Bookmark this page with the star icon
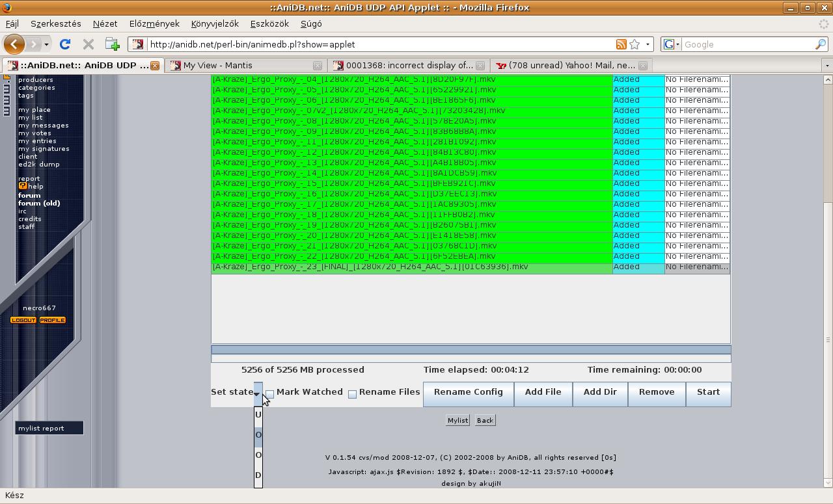Viewport: 833px width, 504px height. (x=635, y=44)
